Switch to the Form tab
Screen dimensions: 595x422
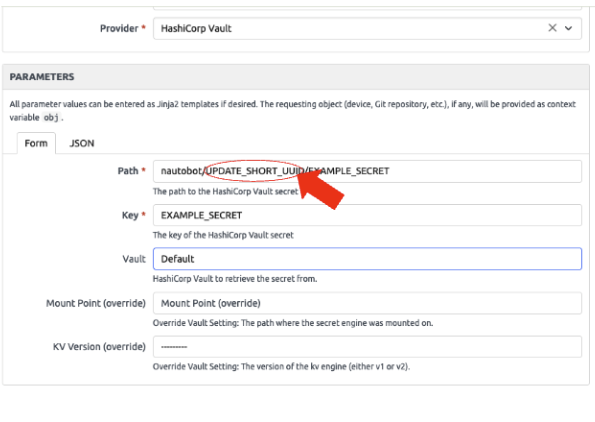point(36,143)
